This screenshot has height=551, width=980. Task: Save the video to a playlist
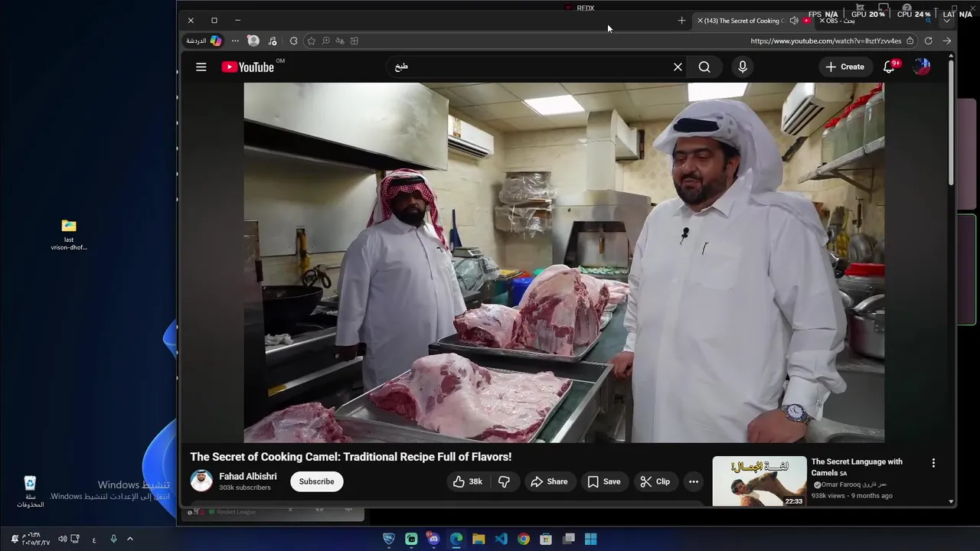coord(604,481)
